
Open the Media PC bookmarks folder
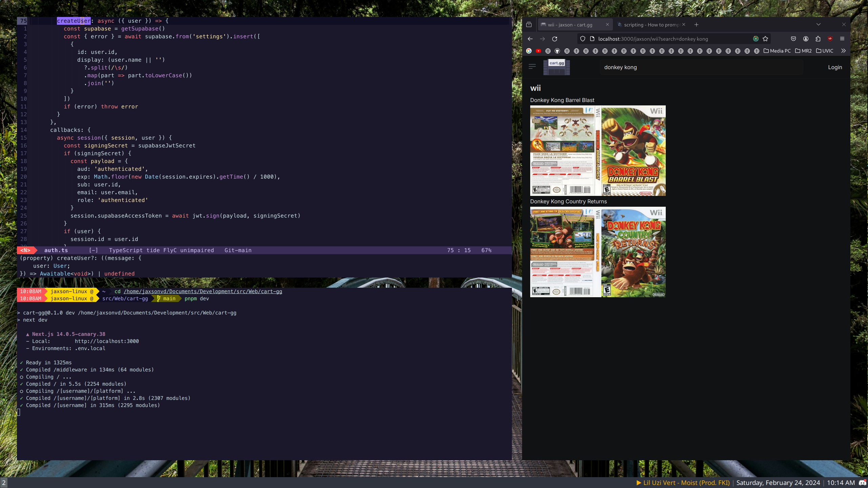(777, 51)
